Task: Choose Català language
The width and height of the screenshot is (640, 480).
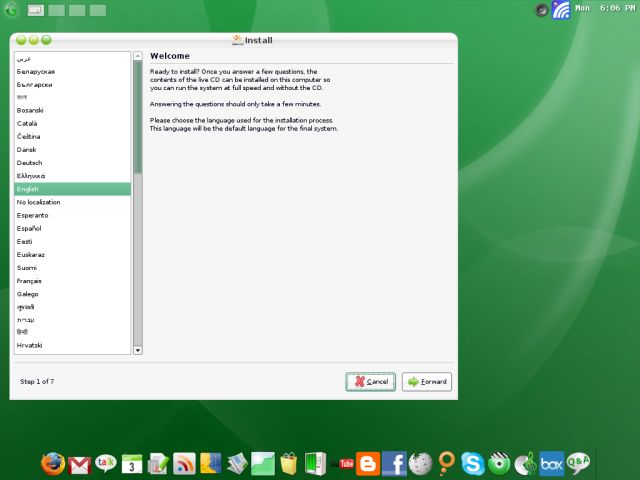Action: tap(73, 123)
